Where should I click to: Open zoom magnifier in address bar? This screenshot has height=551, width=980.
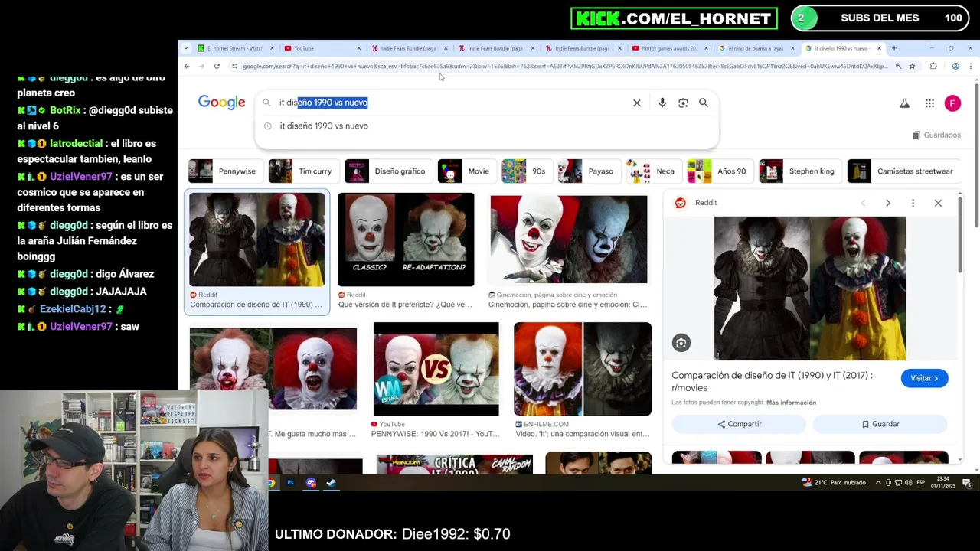[x=898, y=67]
